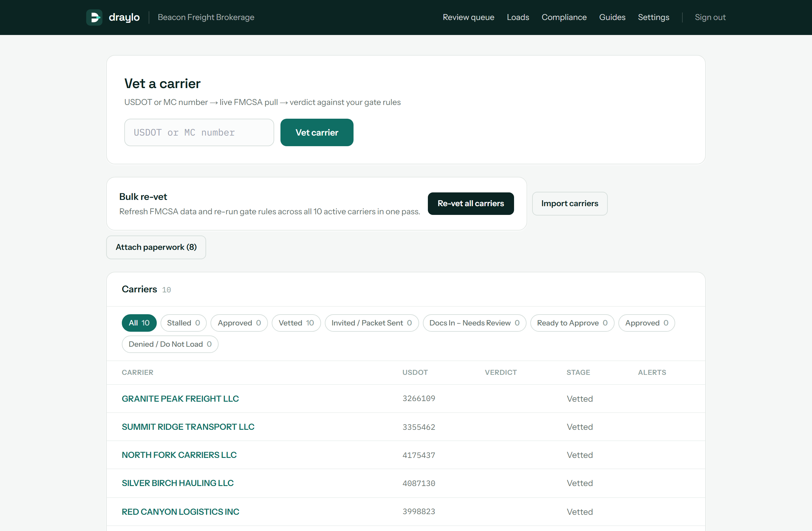Viewport: 812px width, 531px height.
Task: Click USDOT number 3266109
Action: point(418,399)
